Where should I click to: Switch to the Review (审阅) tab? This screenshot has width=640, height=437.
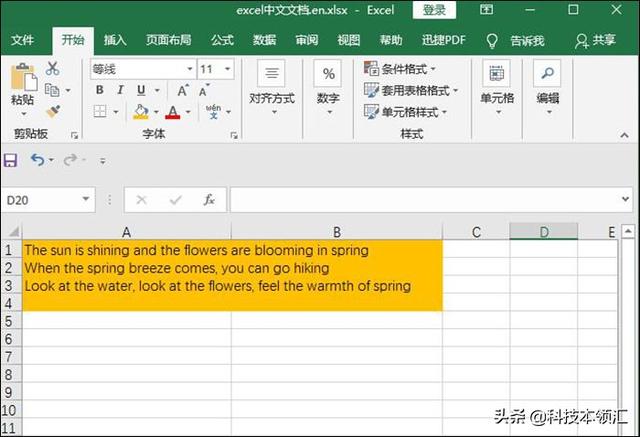[307, 40]
